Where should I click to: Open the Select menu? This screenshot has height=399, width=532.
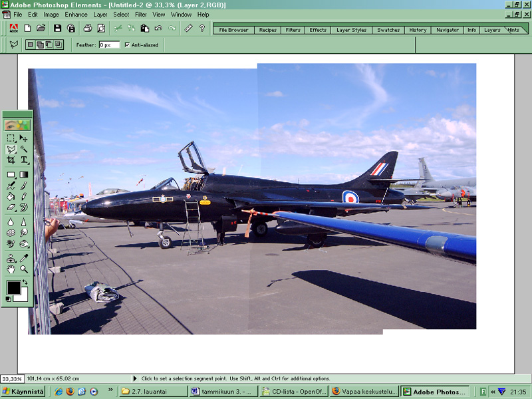point(121,15)
